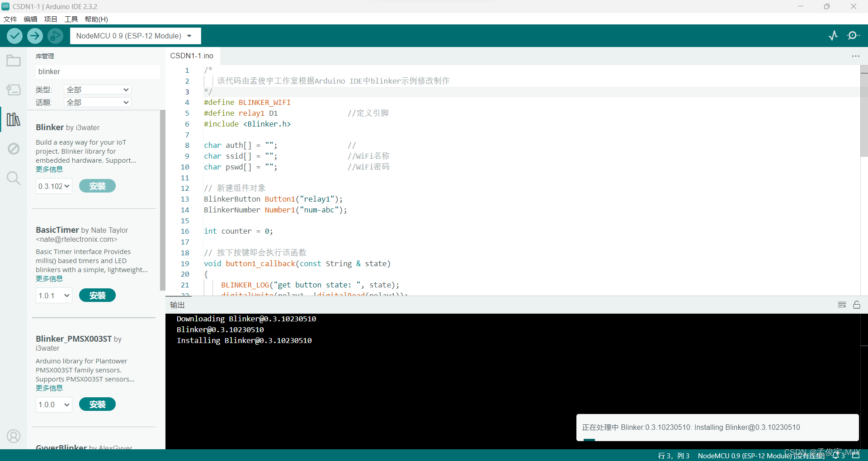Click the Downloading Blinker@0.3.10230510 output line
The height and width of the screenshot is (461, 868).
click(246, 319)
